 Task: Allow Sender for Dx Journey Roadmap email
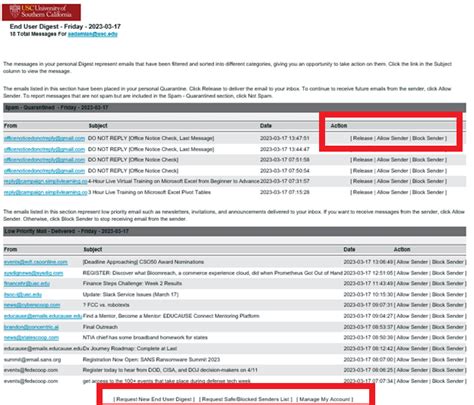pyautogui.click(x=412, y=348)
